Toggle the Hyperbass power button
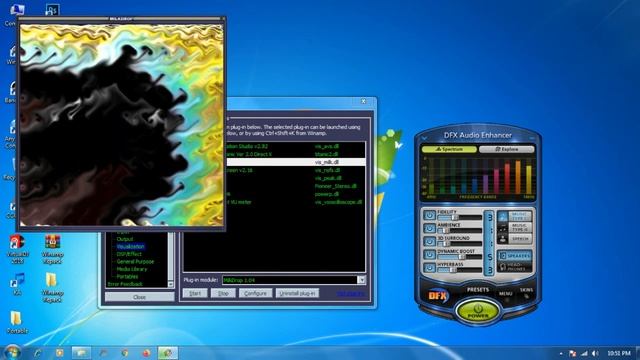The height and width of the screenshot is (360, 640). (429, 267)
